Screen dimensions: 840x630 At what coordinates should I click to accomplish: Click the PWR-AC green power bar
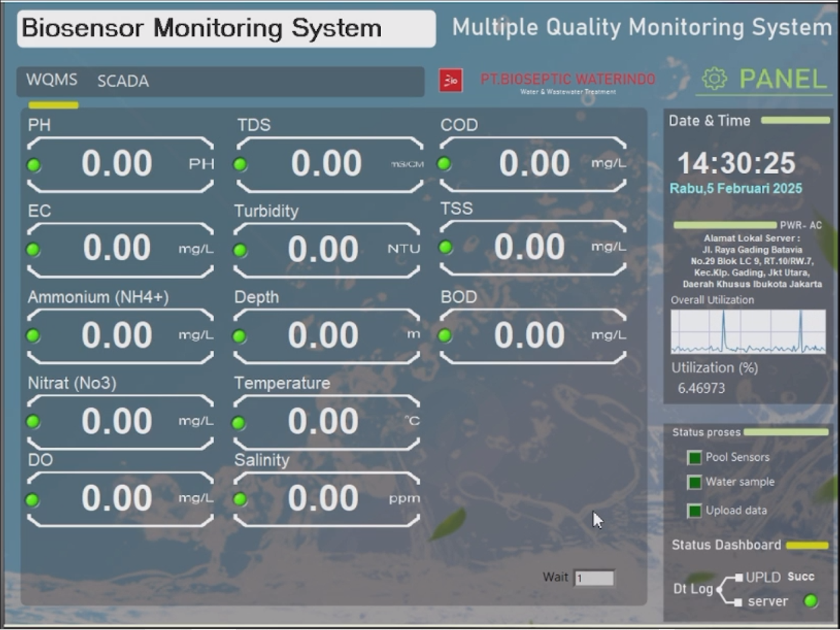pos(724,225)
